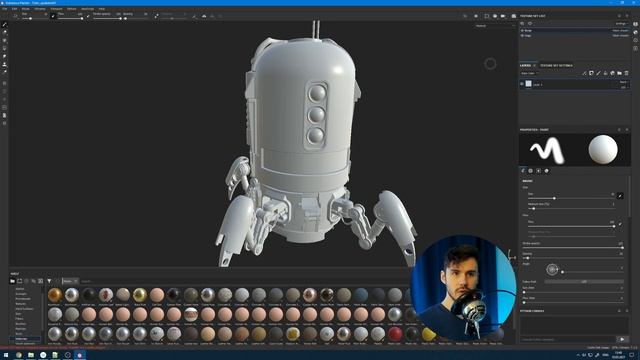The width and height of the screenshot is (640, 360).
Task: Open the shelf Materials filter dropdown
Action: click(x=70, y=281)
